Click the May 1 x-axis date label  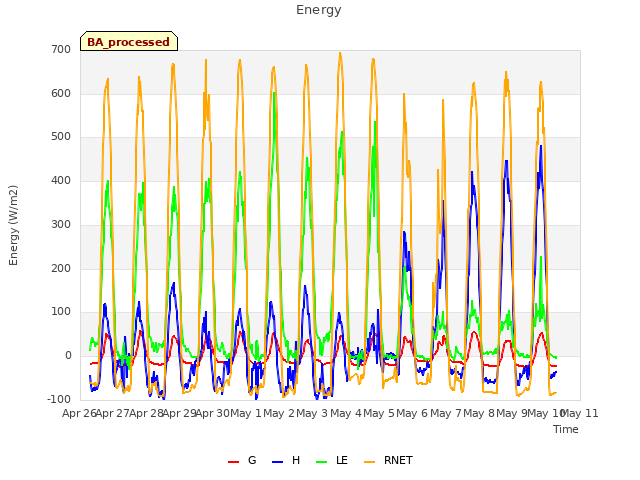(x=246, y=413)
